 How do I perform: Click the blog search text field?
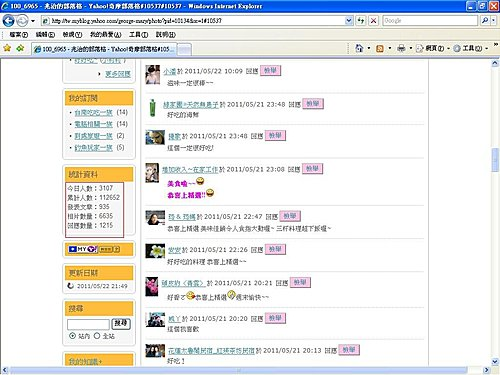88,324
